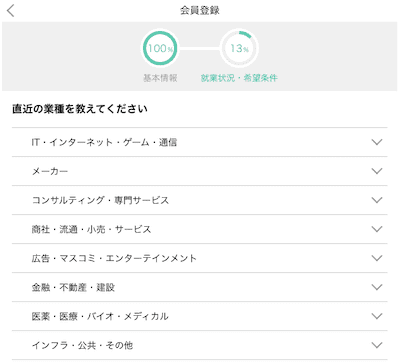This screenshot has height=362, width=400.
Task: Open chevron for 広告・マスコミ・エンターテインメント
Action: click(377, 258)
